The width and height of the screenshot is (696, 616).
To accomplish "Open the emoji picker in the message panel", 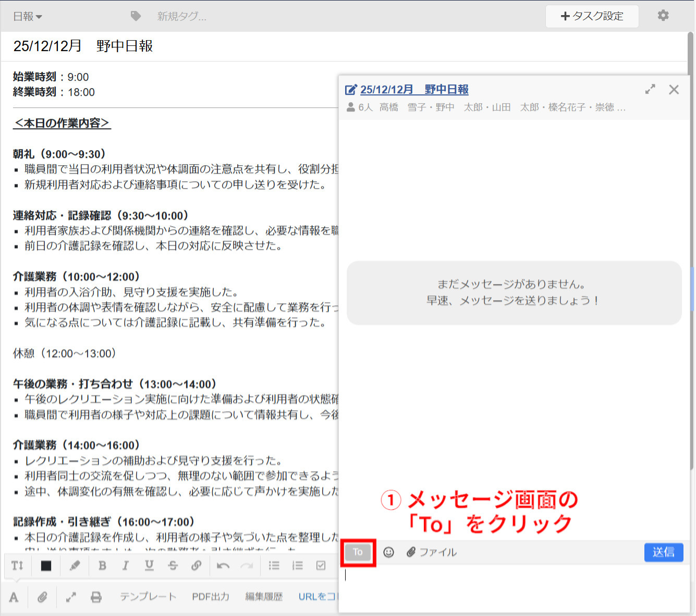I will coord(389,552).
